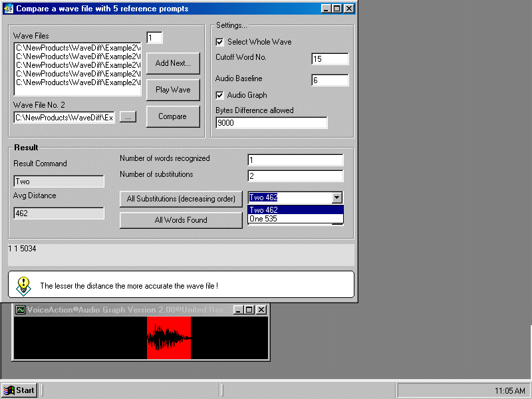Click the Compare window title bar icon

(x=9, y=9)
